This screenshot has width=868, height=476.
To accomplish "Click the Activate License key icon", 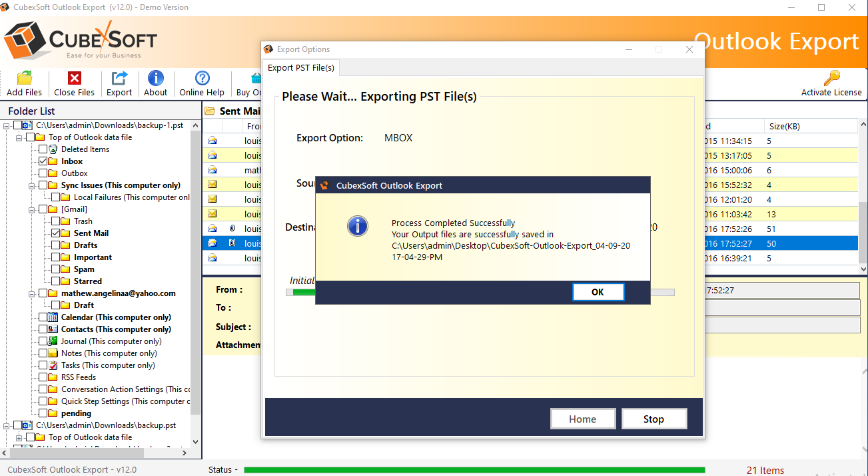I will pos(831,78).
